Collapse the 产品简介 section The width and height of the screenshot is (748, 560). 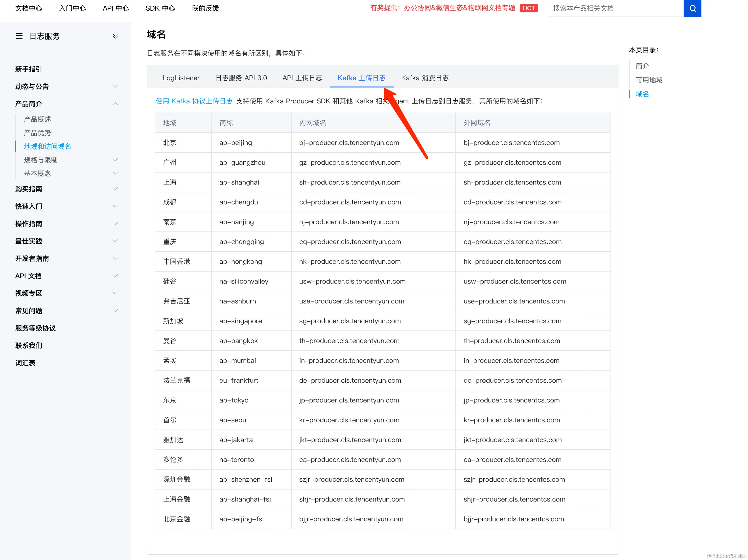pyautogui.click(x=115, y=103)
